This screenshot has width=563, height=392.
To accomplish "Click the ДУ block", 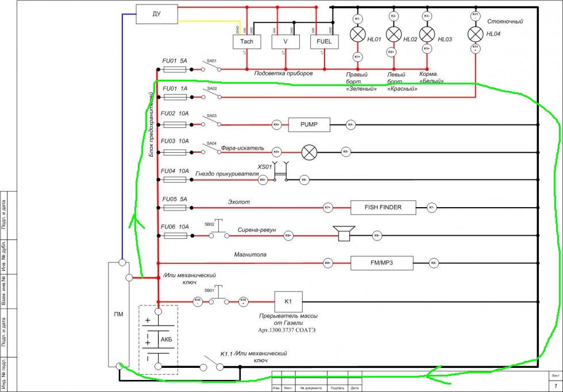I will [x=156, y=14].
